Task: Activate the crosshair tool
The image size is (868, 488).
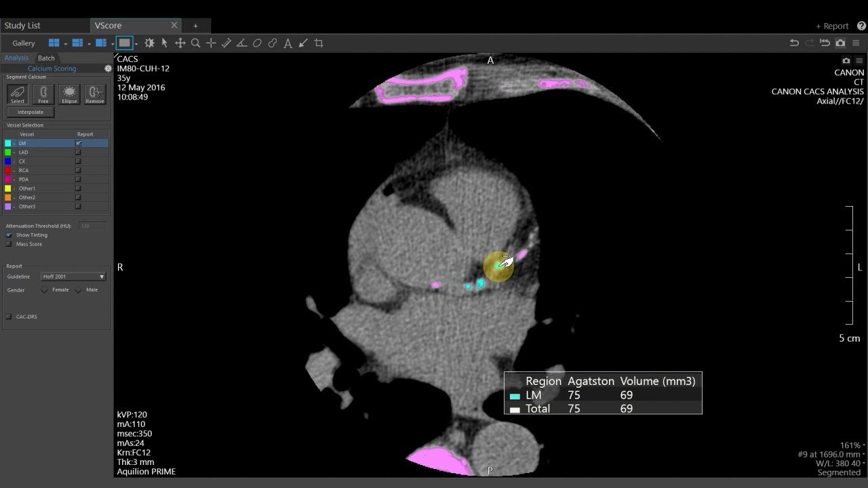Action: click(211, 43)
